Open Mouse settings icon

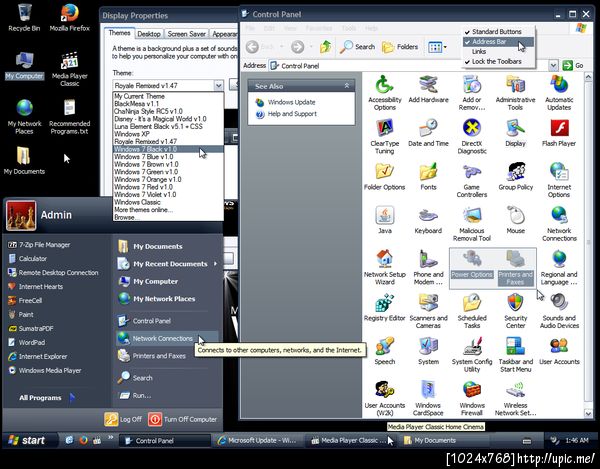pos(515,220)
